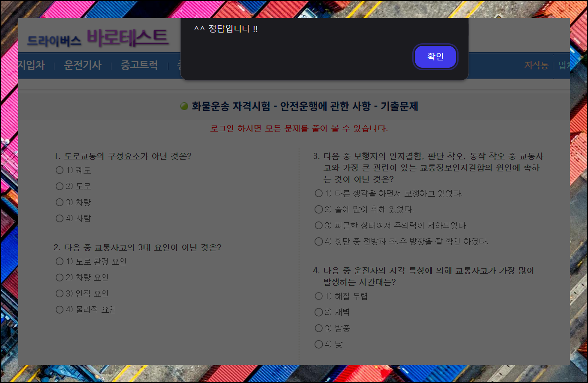Confirm the alert with the 확인 button
The image size is (588, 383).
pyautogui.click(x=435, y=57)
